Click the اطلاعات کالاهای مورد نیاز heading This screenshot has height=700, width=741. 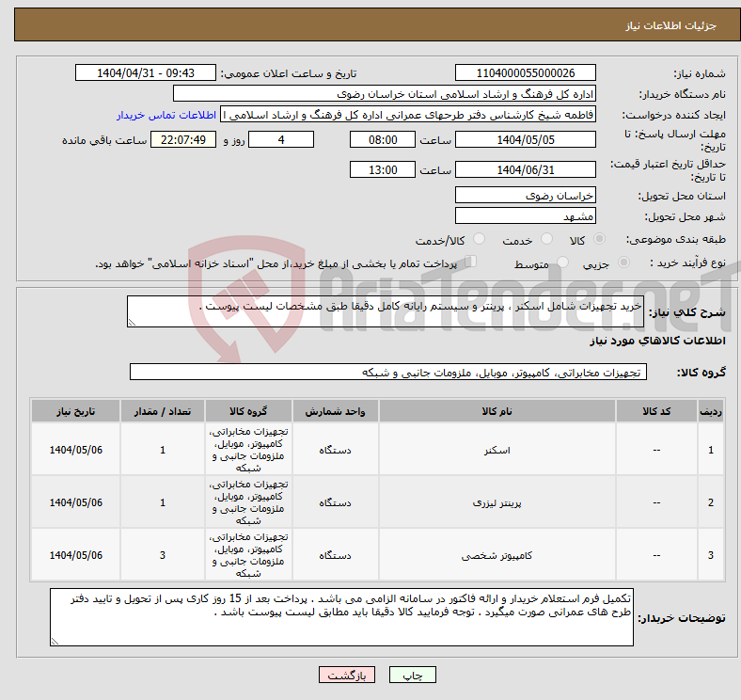coord(657,341)
